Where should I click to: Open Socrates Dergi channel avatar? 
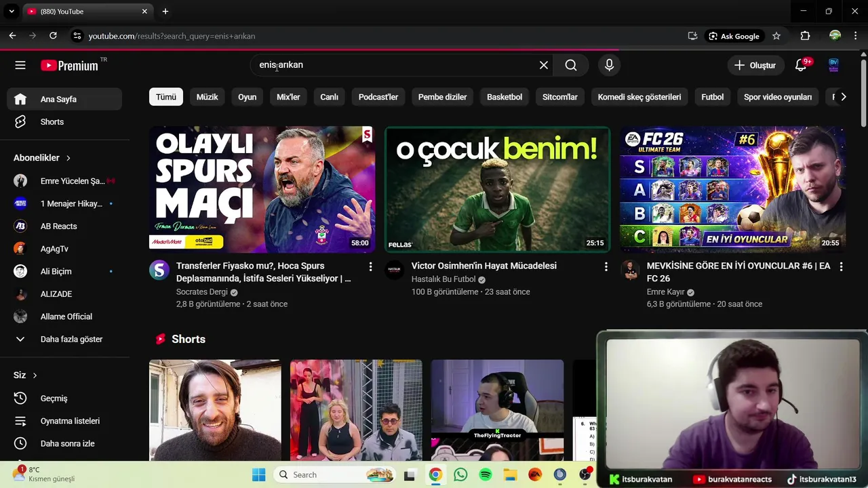coord(159,270)
